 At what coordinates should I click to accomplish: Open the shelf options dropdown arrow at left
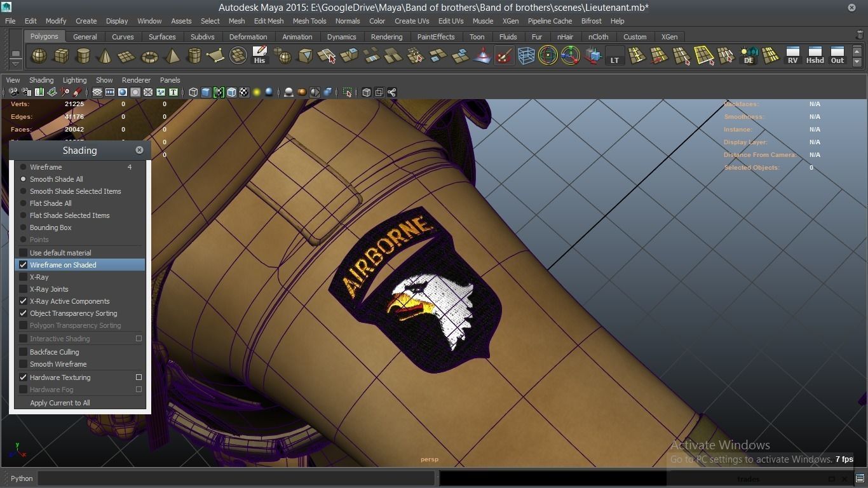pos(16,64)
